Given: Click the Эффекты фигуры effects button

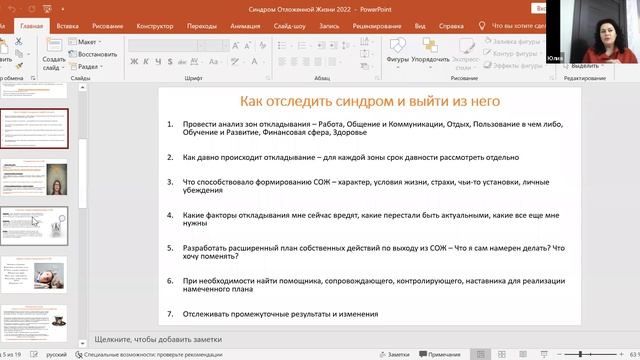Looking at the screenshot, I should [x=513, y=65].
